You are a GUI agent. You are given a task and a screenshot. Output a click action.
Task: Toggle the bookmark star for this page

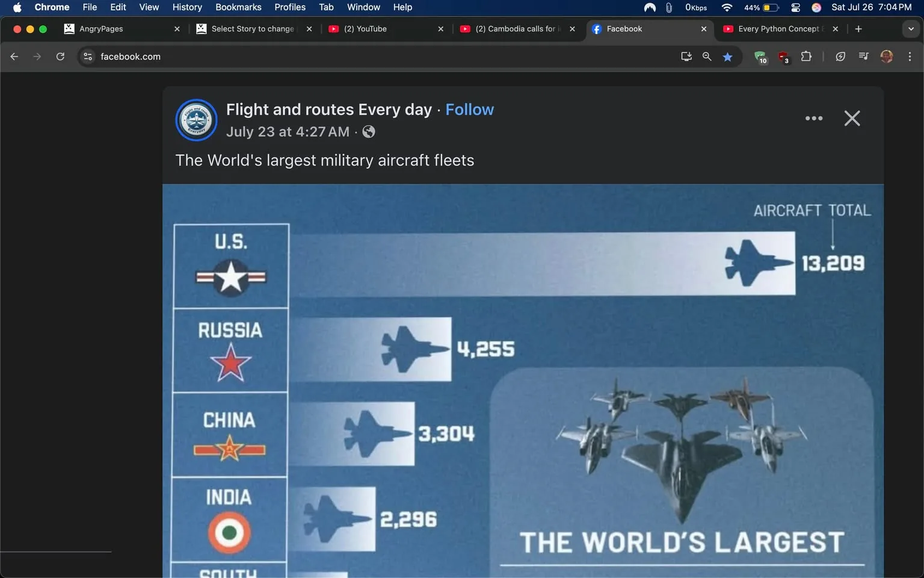click(727, 56)
